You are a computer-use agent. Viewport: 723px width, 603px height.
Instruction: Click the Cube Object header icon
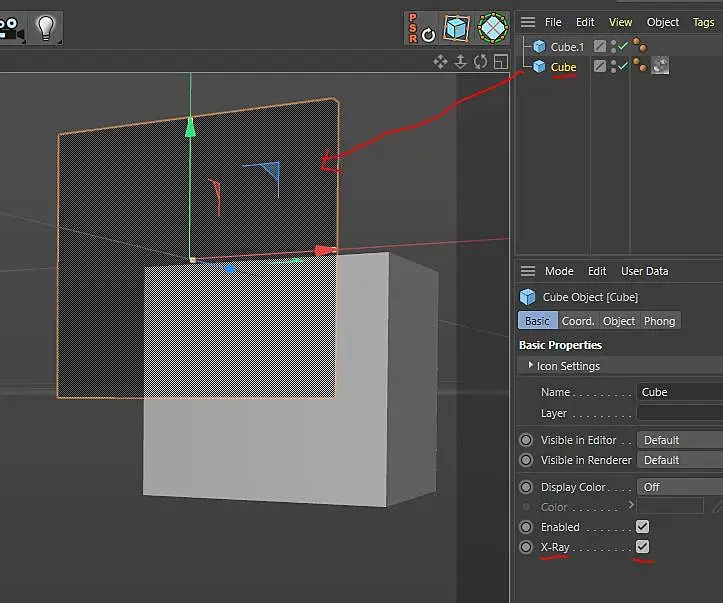pos(527,297)
